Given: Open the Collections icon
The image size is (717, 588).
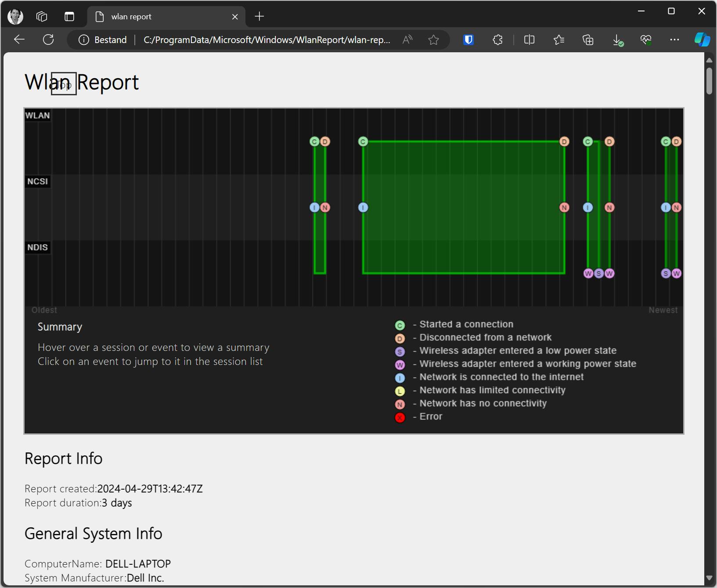Looking at the screenshot, I should tap(587, 40).
